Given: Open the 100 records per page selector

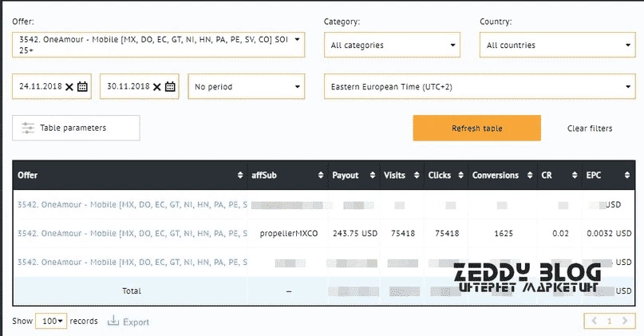Looking at the screenshot, I should click(x=51, y=321).
